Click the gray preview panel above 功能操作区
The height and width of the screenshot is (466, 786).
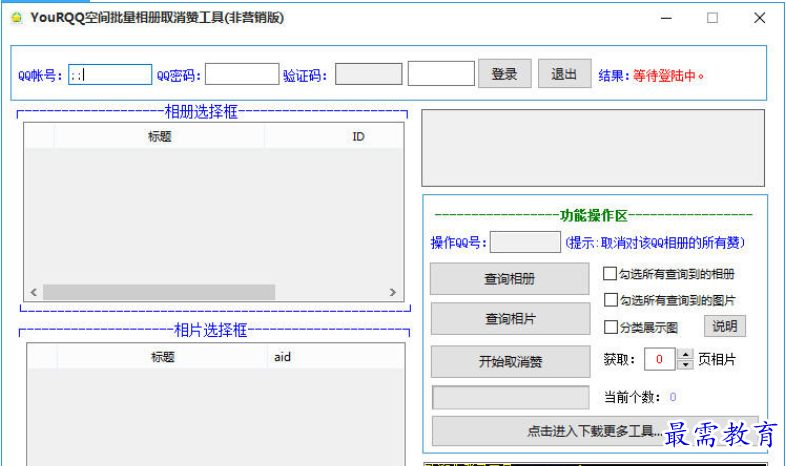(x=593, y=148)
